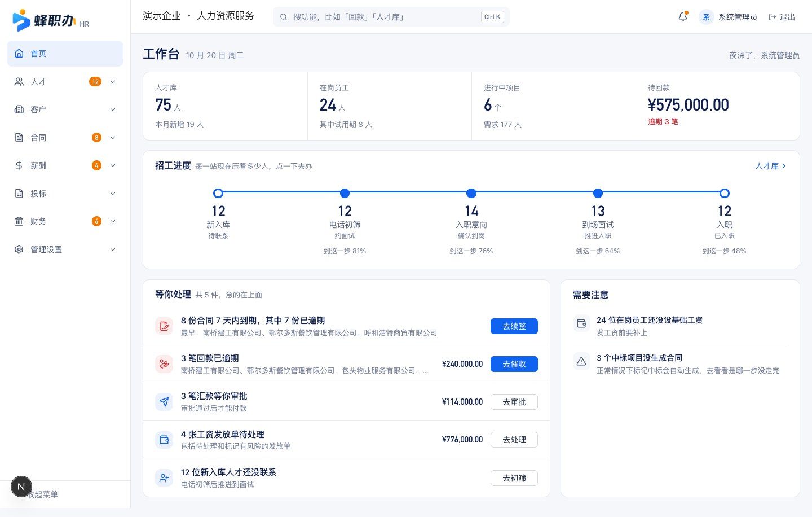812x517 pixels.
Task: Click the 入职 final stage node
Action: 725,193
